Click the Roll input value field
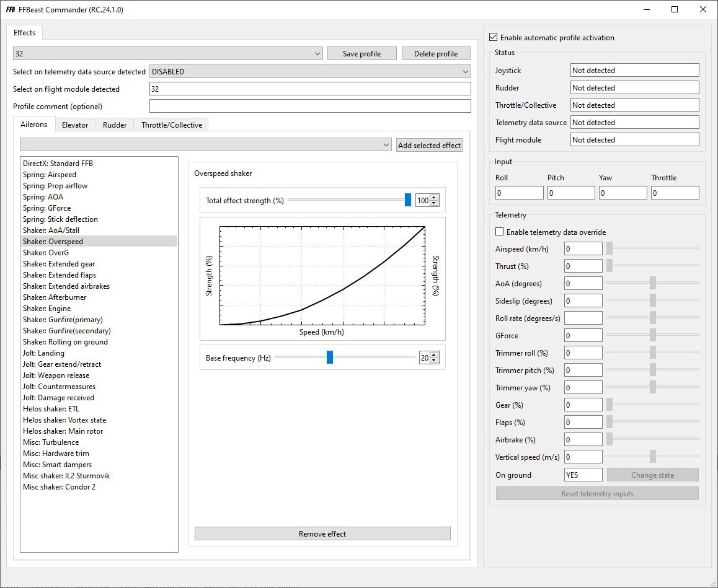 519,193
